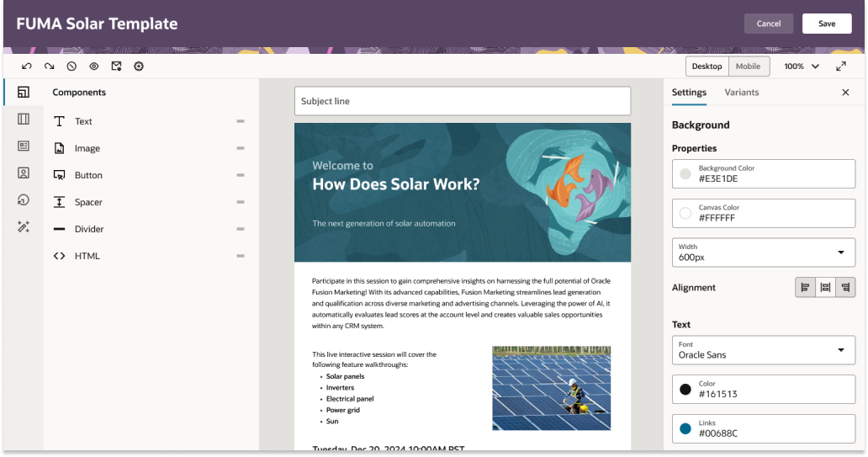The width and height of the screenshot is (868, 457).
Task: Click the send test email icon
Action: [117, 66]
